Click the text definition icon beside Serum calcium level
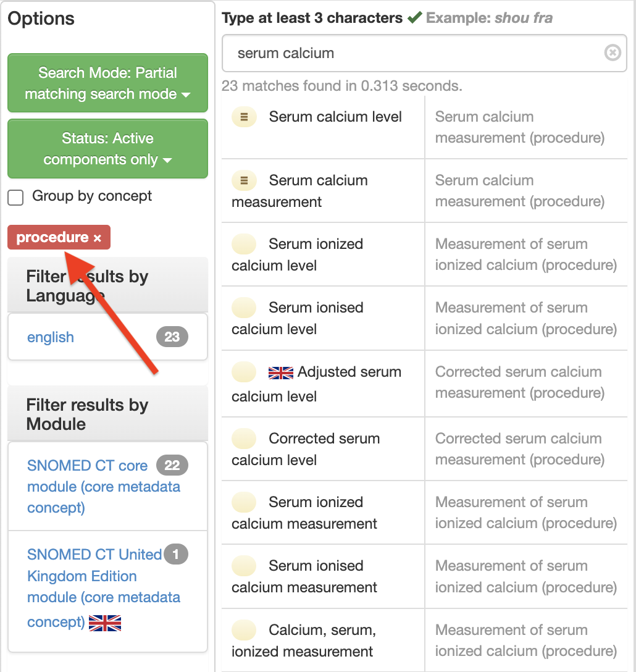 click(244, 117)
